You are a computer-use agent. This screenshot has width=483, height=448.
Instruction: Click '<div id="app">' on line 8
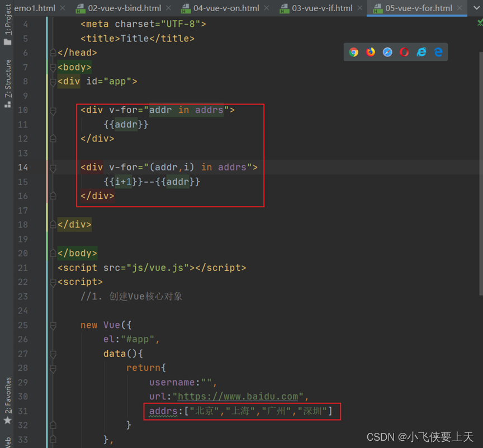(x=97, y=82)
